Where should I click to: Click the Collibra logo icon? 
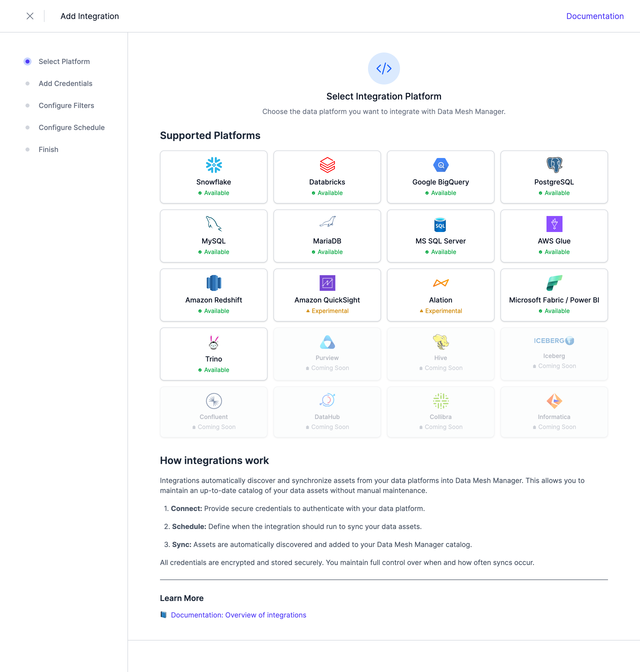pos(441,401)
